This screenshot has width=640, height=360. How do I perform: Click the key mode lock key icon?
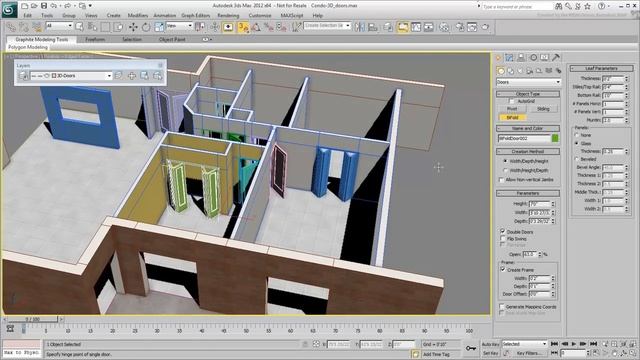pos(471,348)
